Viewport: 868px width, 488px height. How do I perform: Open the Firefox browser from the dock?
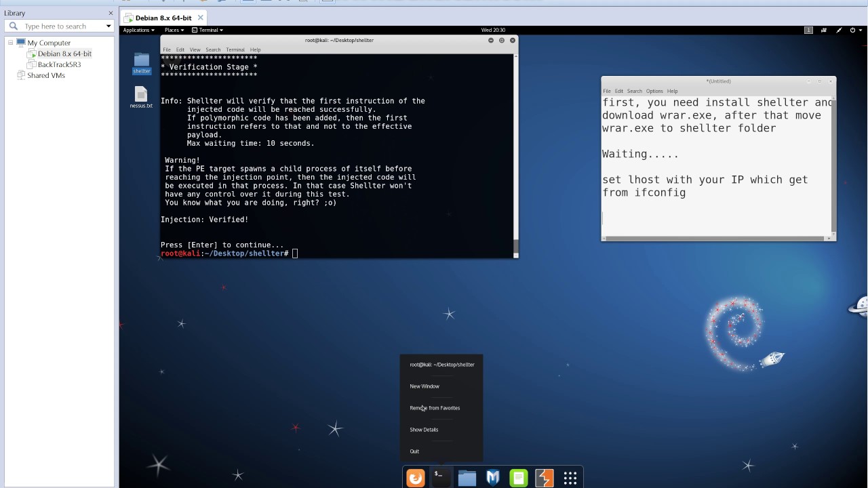coord(416,478)
